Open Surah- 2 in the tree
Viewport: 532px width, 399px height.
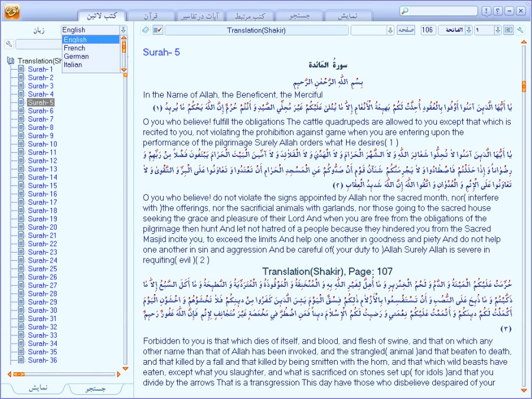click(x=40, y=77)
